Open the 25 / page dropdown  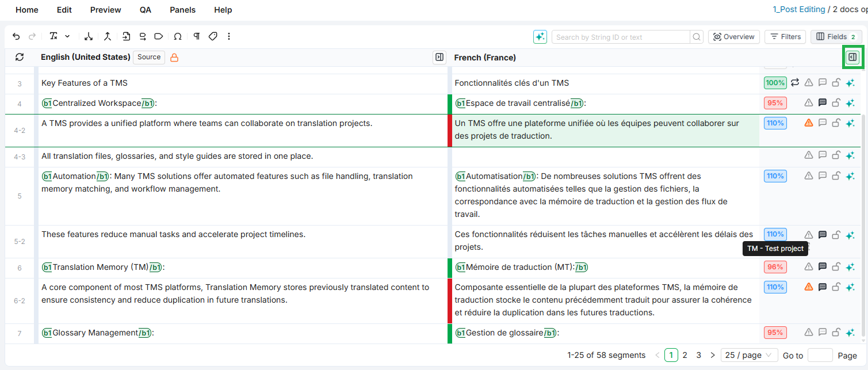point(749,356)
